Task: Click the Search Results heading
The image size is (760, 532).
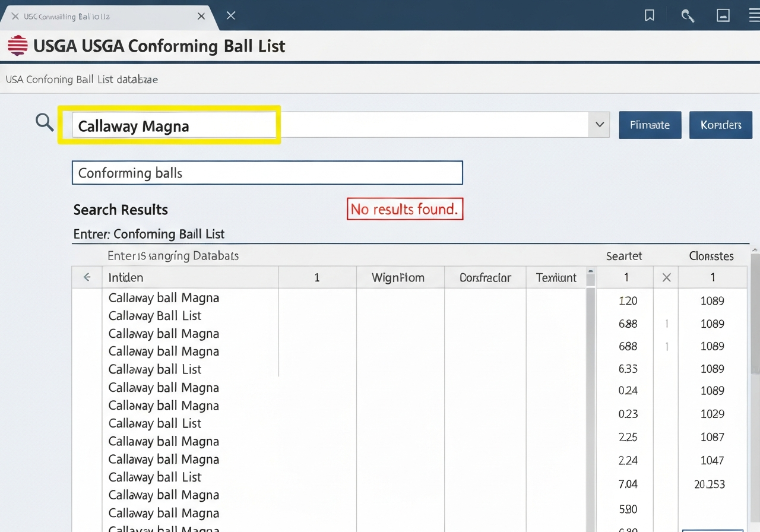Action: coord(121,210)
